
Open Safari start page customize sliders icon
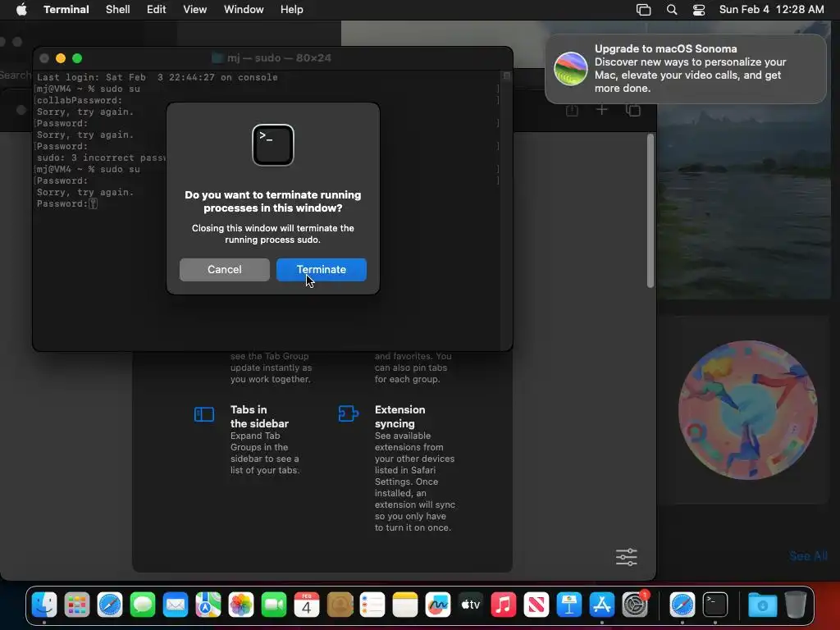point(626,557)
